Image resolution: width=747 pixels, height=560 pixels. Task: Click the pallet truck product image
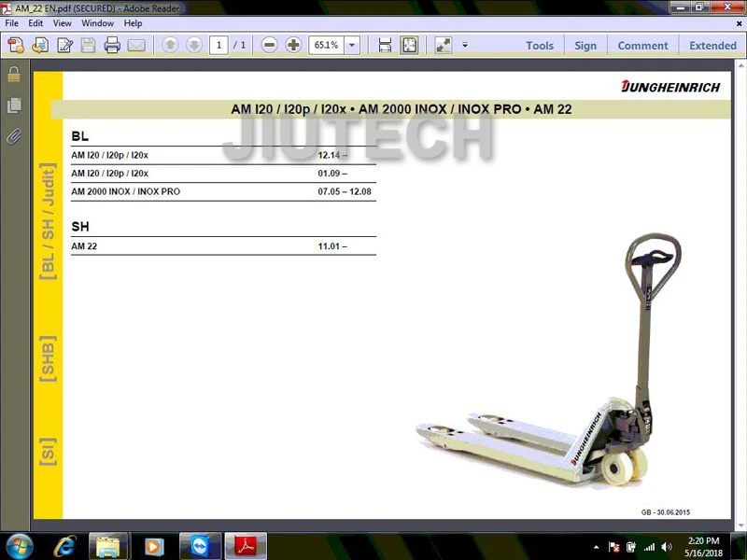click(x=549, y=360)
